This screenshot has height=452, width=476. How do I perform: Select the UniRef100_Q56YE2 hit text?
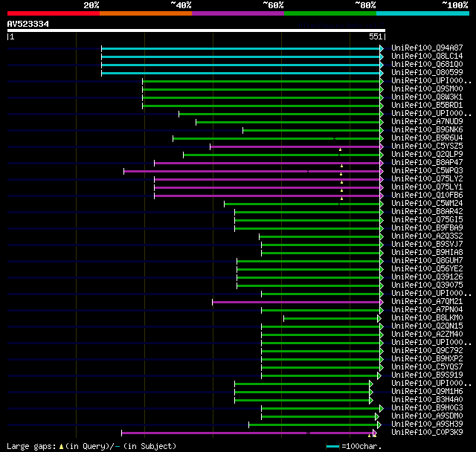point(427,269)
